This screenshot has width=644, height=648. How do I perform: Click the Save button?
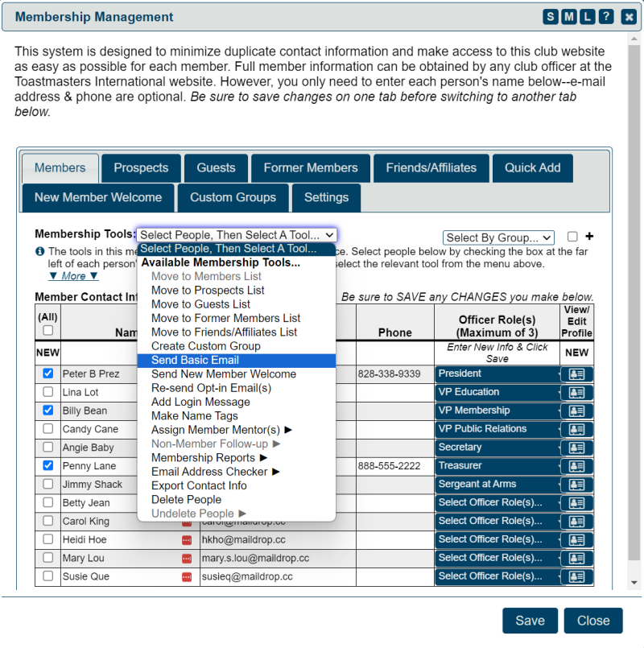click(x=530, y=621)
